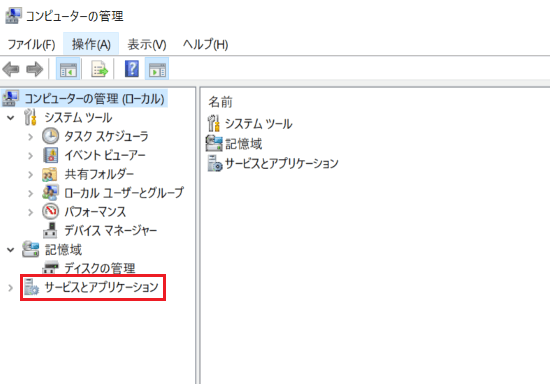Screen dimensions: 550x384
Task: Select パフォーマンス label
Action: tap(95, 212)
